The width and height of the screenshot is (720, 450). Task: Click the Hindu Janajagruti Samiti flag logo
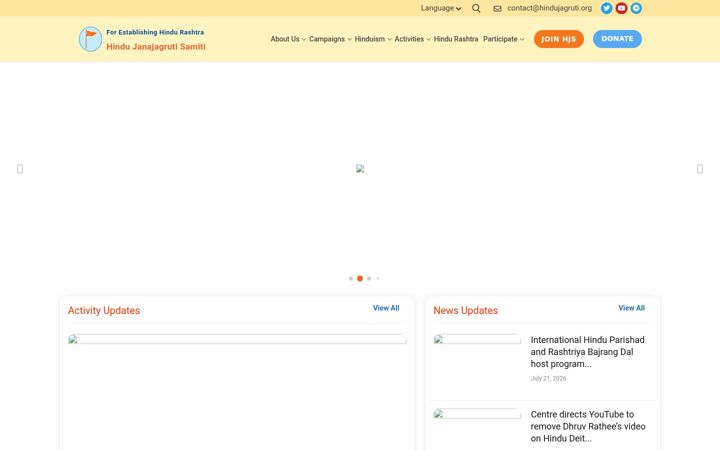[90, 39]
